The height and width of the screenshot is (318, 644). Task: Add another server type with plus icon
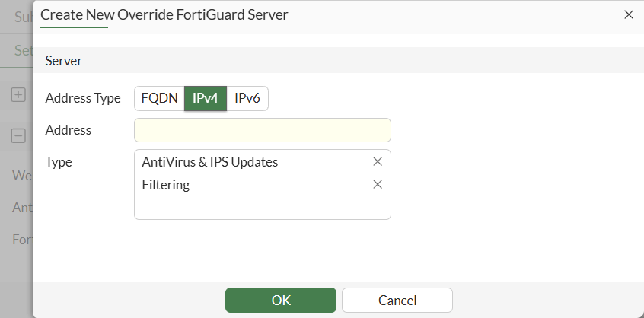(263, 208)
